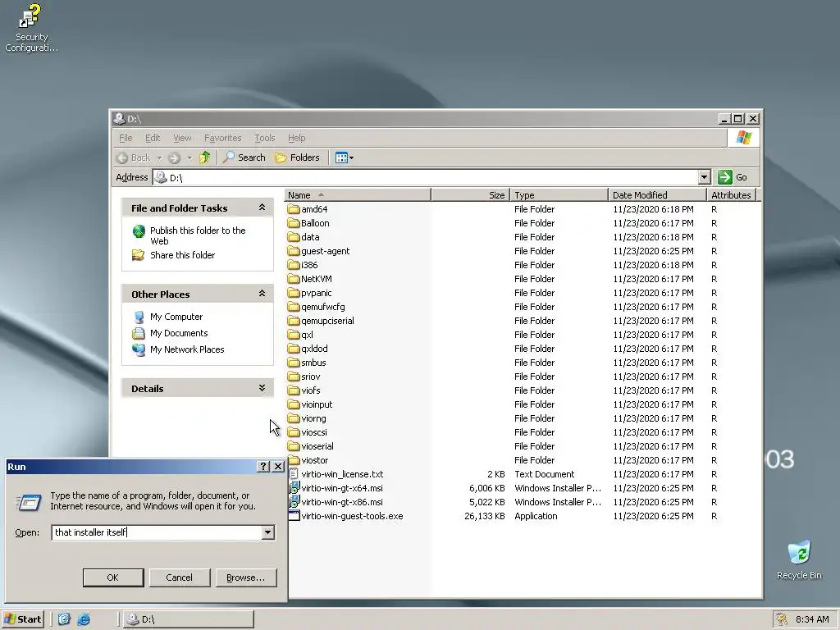
Task: Select the vioinput folder icon
Action: pyautogui.click(x=293, y=404)
